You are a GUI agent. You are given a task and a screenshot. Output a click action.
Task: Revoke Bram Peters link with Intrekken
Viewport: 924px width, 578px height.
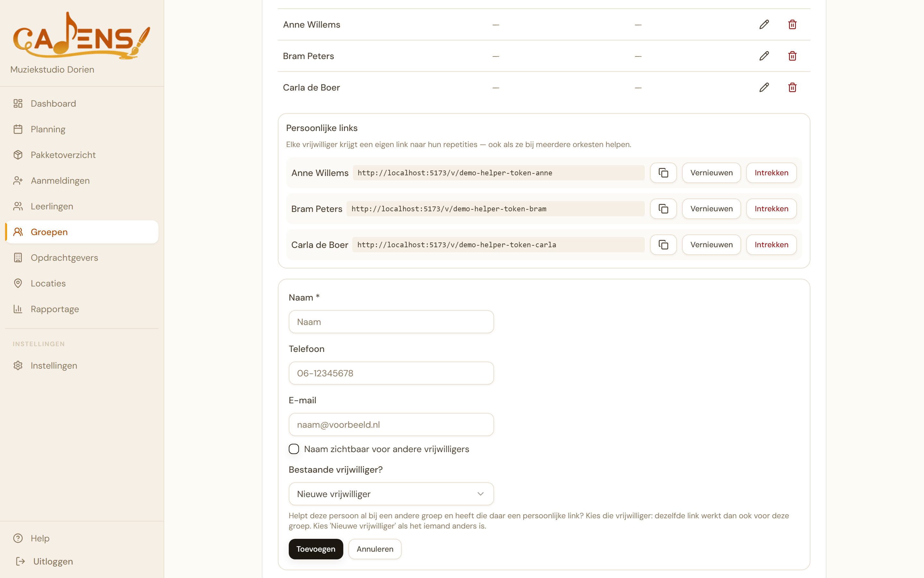pos(771,209)
